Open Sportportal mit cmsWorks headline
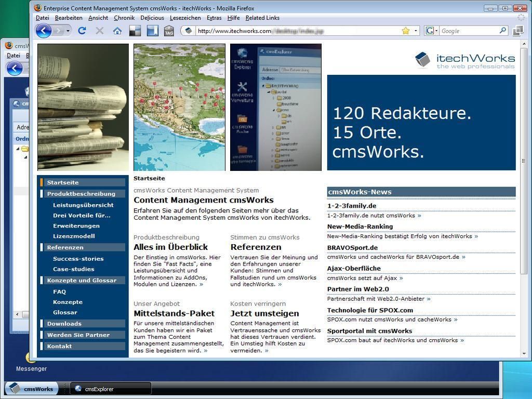Viewport: 532px width, 399px height. [369, 331]
